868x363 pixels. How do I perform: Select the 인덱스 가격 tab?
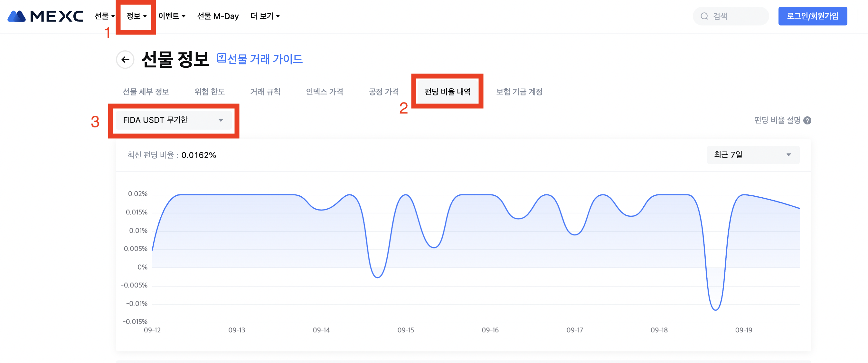[324, 92]
